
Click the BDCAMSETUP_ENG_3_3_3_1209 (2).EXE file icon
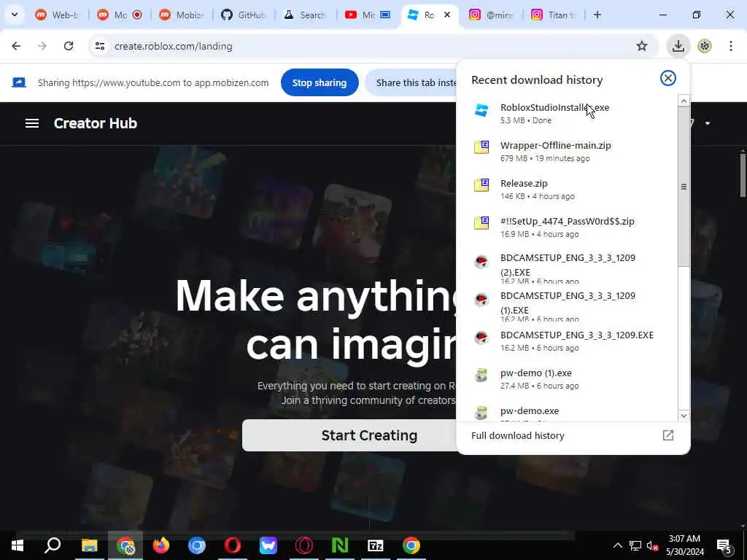point(481,261)
